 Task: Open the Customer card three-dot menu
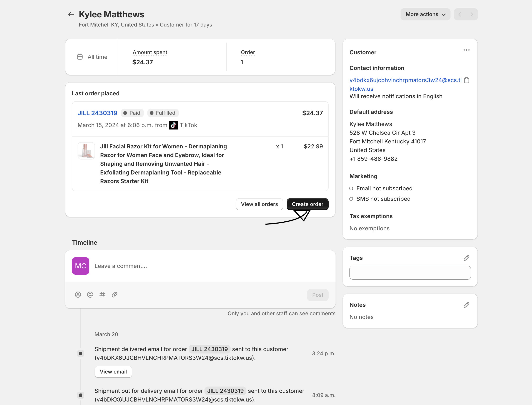[466, 50]
